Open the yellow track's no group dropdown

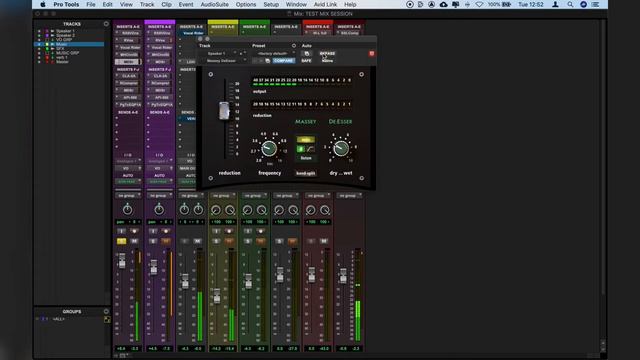(222, 196)
